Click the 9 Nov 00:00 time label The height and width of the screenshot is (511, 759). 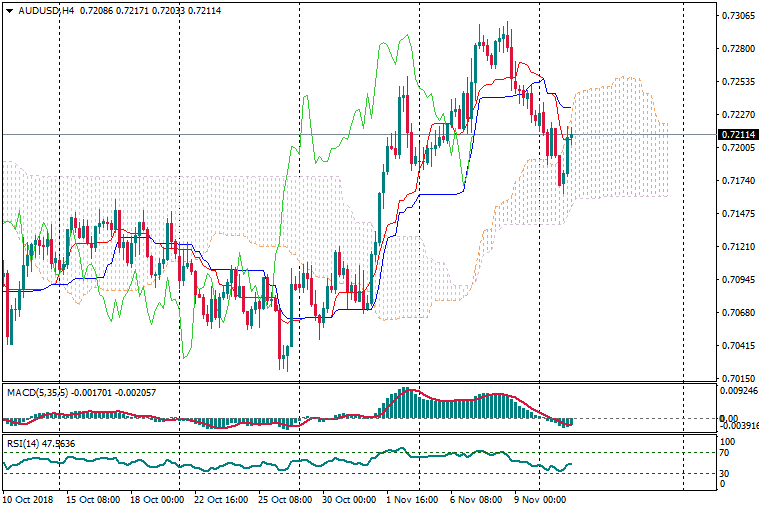[x=540, y=498]
